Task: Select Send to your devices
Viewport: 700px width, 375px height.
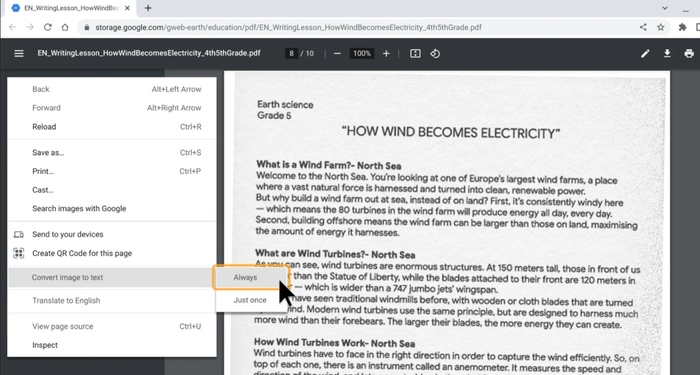Action: pos(112,234)
